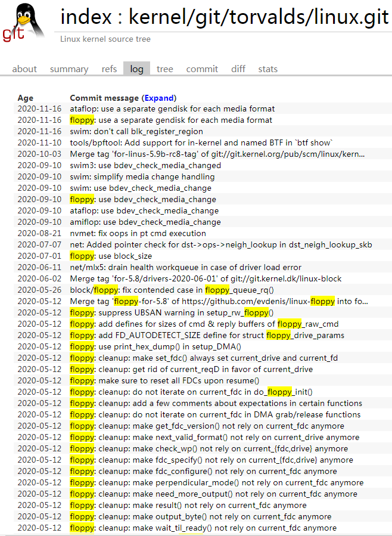Click date 2020-06-11 in Age column
The width and height of the screenshot is (392, 536).
click(39, 267)
